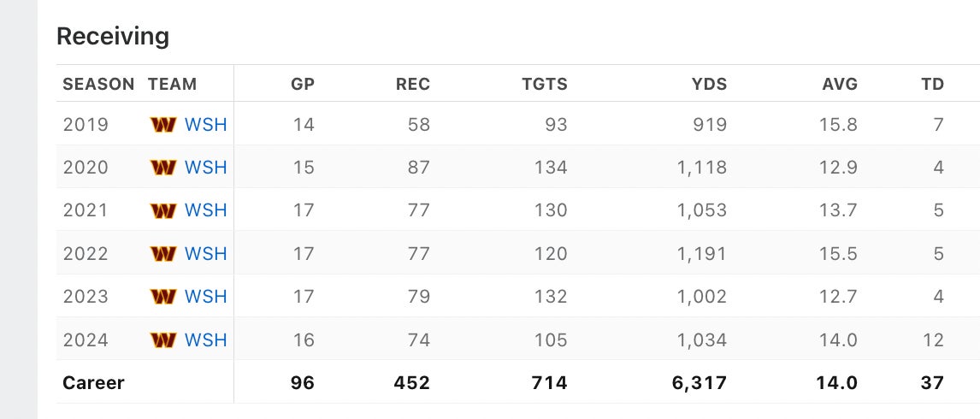
Task: Click the Commanders logo in 2024 row
Action: pyautogui.click(x=162, y=340)
